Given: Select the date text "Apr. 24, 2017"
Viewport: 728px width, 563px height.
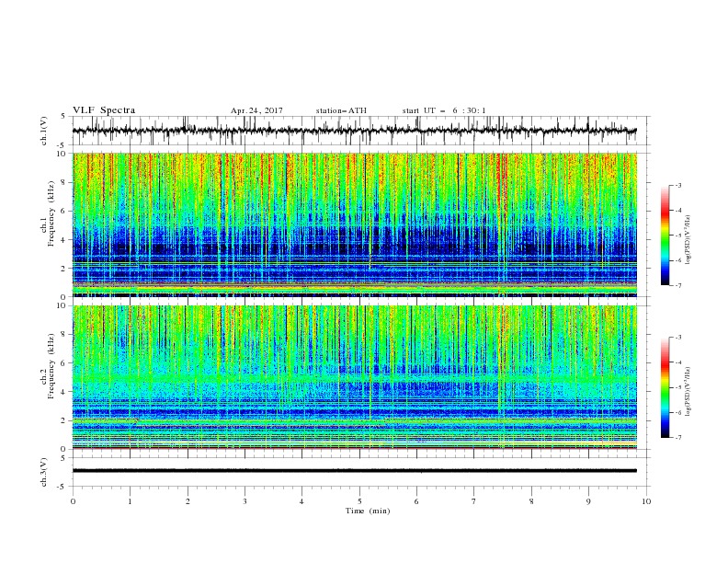Looking at the screenshot, I should [256, 110].
